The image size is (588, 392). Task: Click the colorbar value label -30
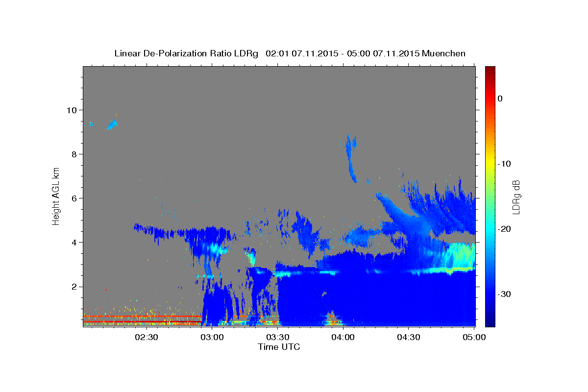[504, 294]
